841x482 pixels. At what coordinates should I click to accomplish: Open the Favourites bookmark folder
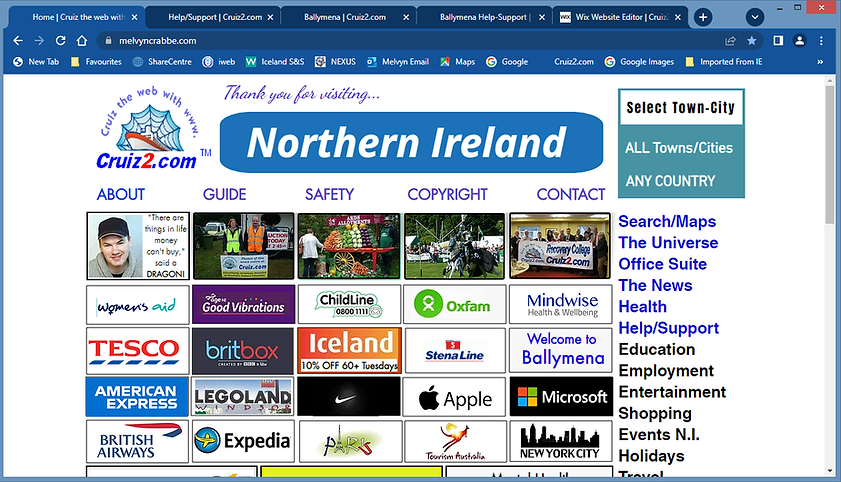(x=97, y=62)
